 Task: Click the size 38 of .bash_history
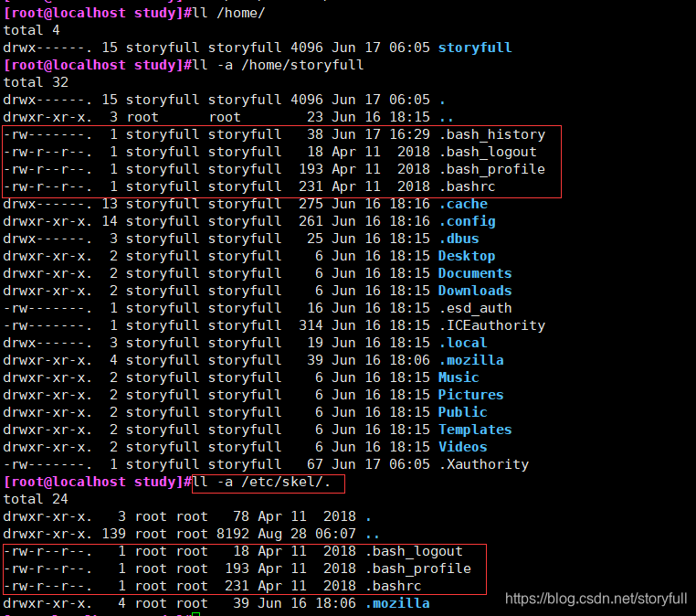click(315, 134)
